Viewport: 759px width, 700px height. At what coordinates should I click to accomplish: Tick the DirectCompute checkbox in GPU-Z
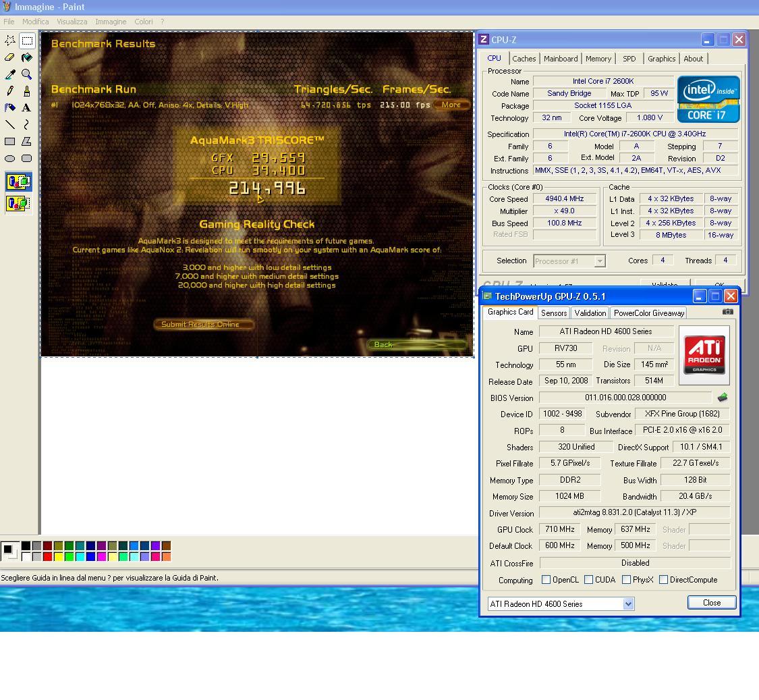pos(664,579)
